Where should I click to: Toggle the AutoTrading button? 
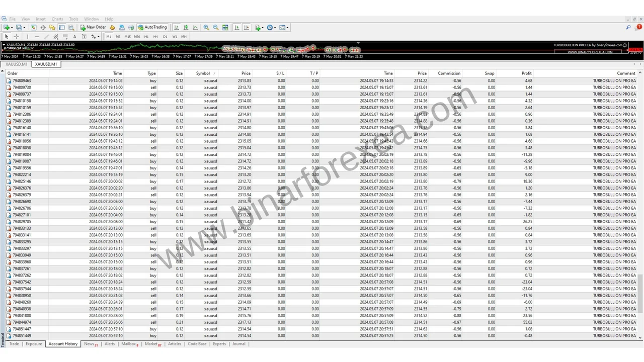point(152,28)
